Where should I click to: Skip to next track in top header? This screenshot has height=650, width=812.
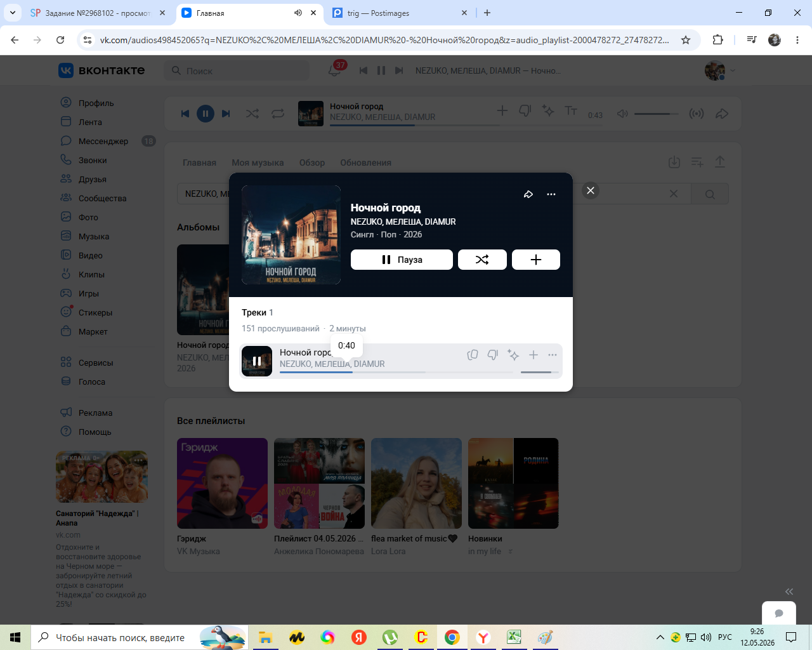click(399, 70)
